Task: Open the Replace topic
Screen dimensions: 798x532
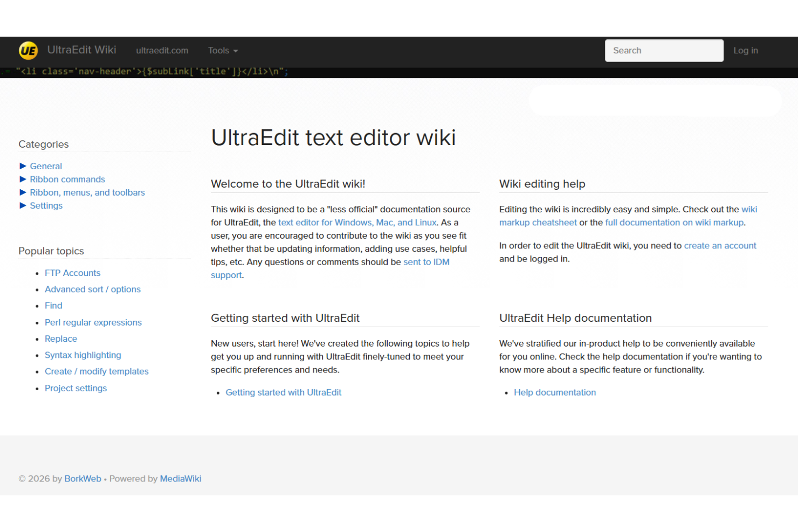Action: coord(61,338)
